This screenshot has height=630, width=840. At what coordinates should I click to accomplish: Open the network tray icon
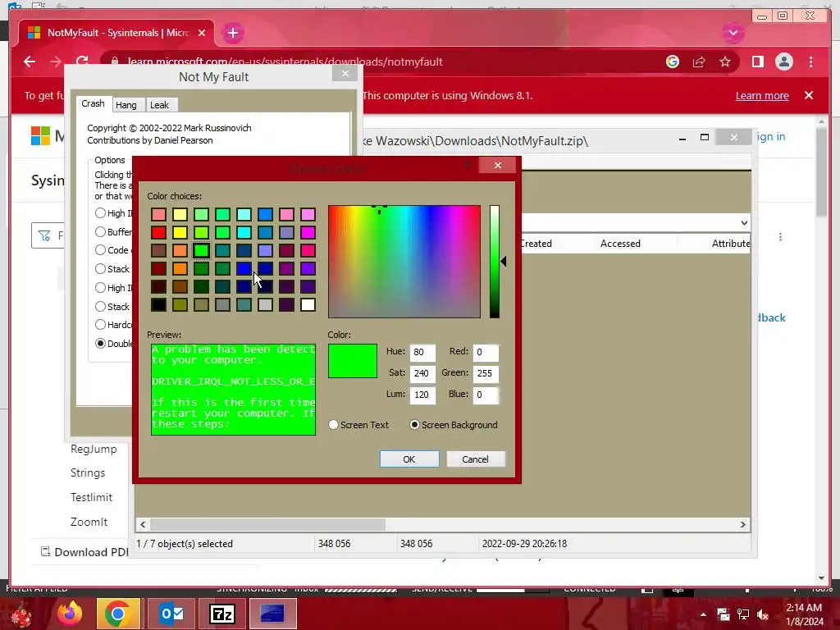742,614
